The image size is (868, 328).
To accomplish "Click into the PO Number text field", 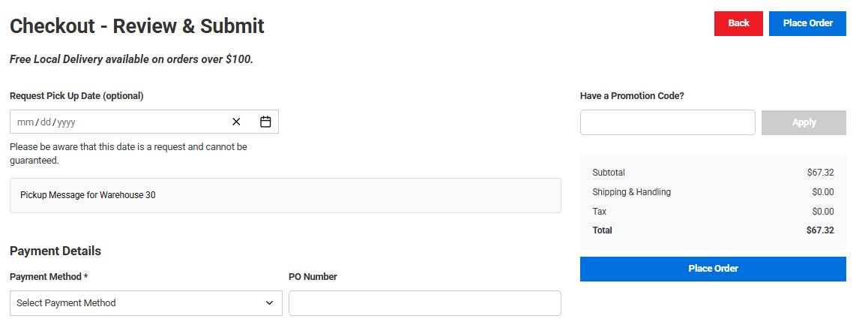I will click(424, 303).
